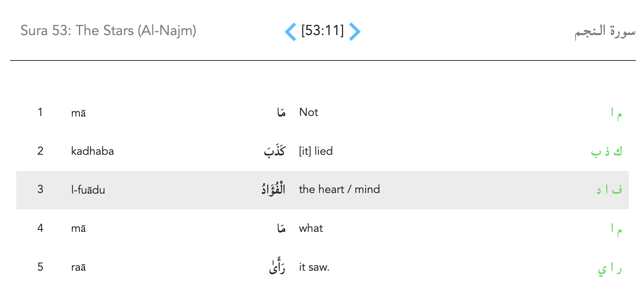Open the Sura 53: The Stars title
The height and width of the screenshot is (292, 644).
pos(108,31)
